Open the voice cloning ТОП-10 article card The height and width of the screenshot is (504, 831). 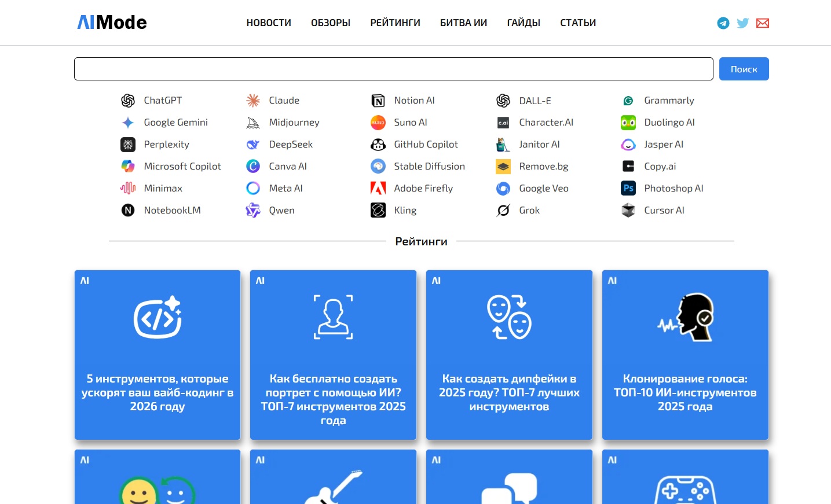click(x=685, y=355)
